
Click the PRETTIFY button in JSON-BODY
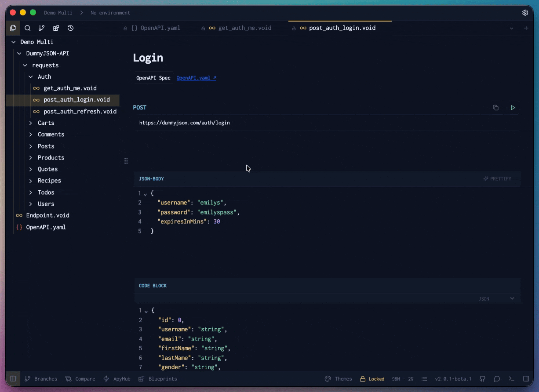(497, 179)
